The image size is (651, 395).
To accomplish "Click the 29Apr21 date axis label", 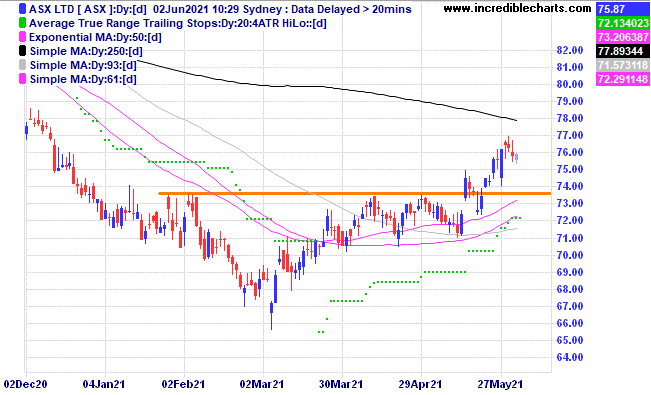I will coord(420,385).
